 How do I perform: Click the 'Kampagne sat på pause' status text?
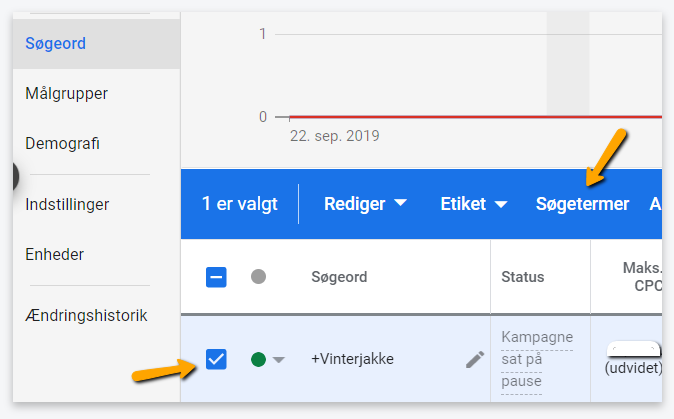pos(537,359)
